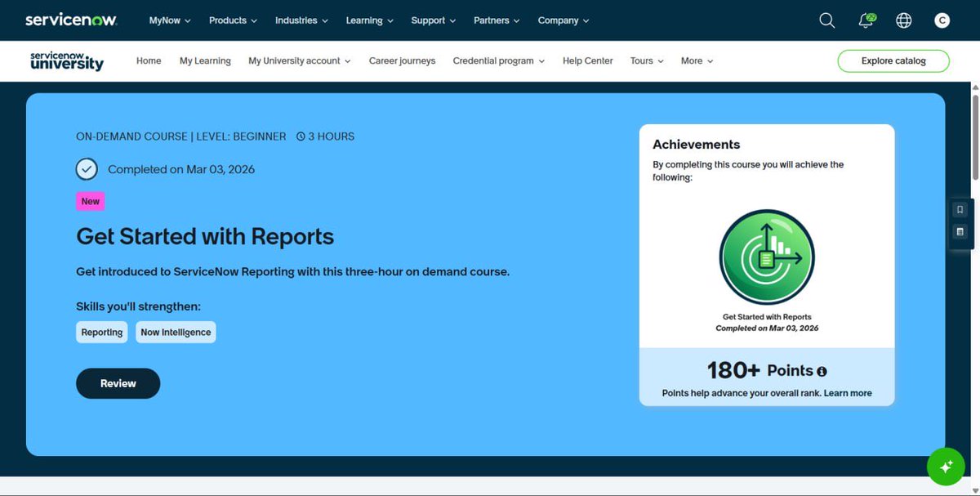Image resolution: width=980 pixels, height=496 pixels.
Task: Click the Achievements heading
Action: (696, 145)
